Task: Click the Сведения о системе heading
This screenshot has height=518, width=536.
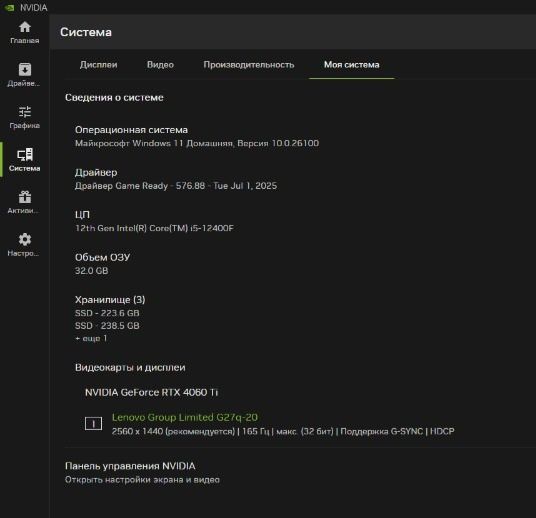Action: tap(114, 97)
